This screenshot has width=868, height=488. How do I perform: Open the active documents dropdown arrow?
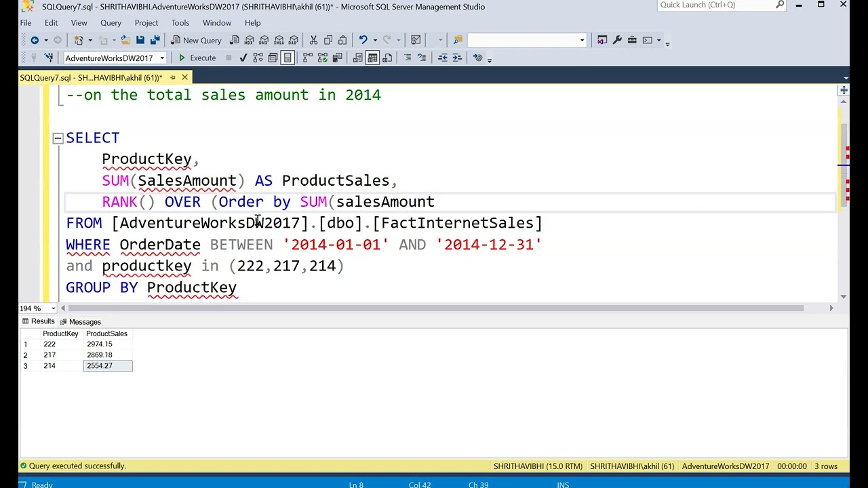point(845,77)
